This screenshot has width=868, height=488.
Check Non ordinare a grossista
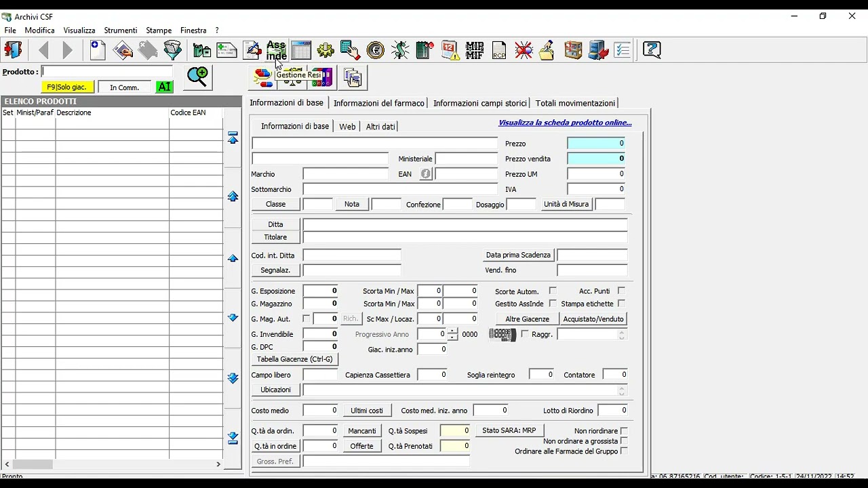click(624, 441)
